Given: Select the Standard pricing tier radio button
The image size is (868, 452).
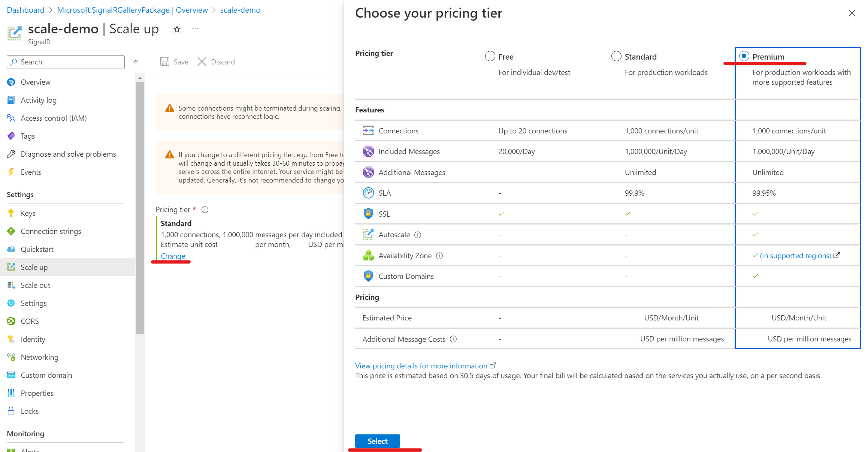Looking at the screenshot, I should (x=616, y=56).
